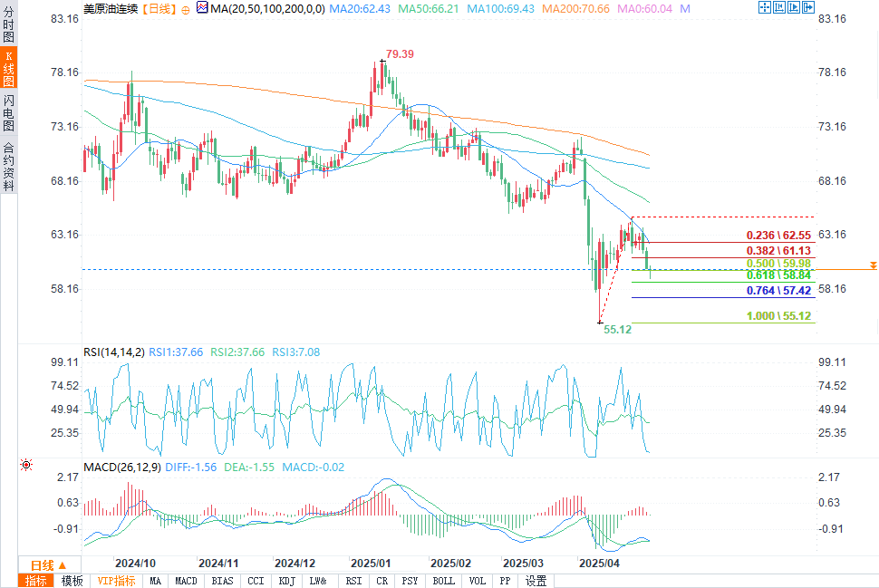The height and width of the screenshot is (588, 879).
Task: Apply the MA indicator button
Action: click(x=155, y=581)
